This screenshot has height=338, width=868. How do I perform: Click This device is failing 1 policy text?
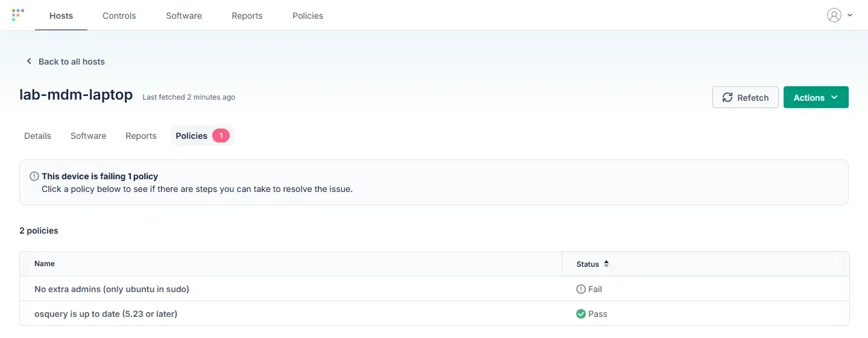(x=99, y=177)
